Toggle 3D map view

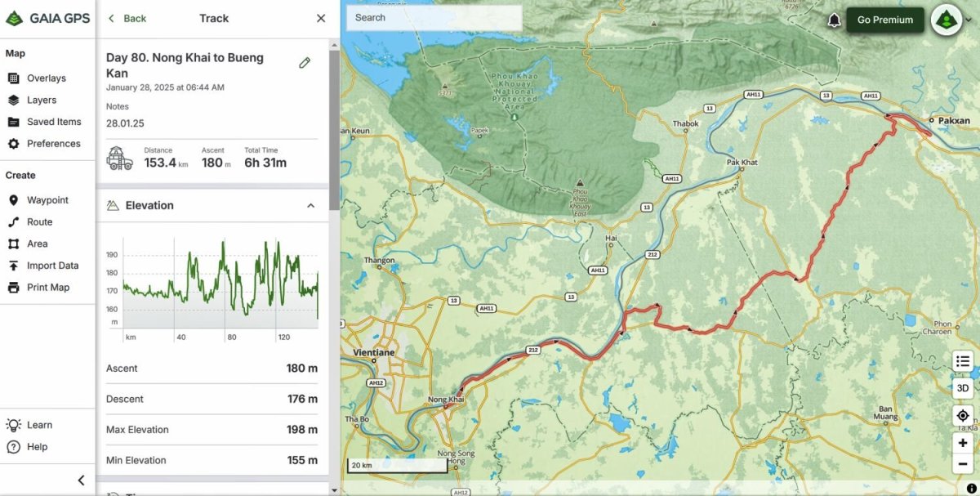coord(962,388)
